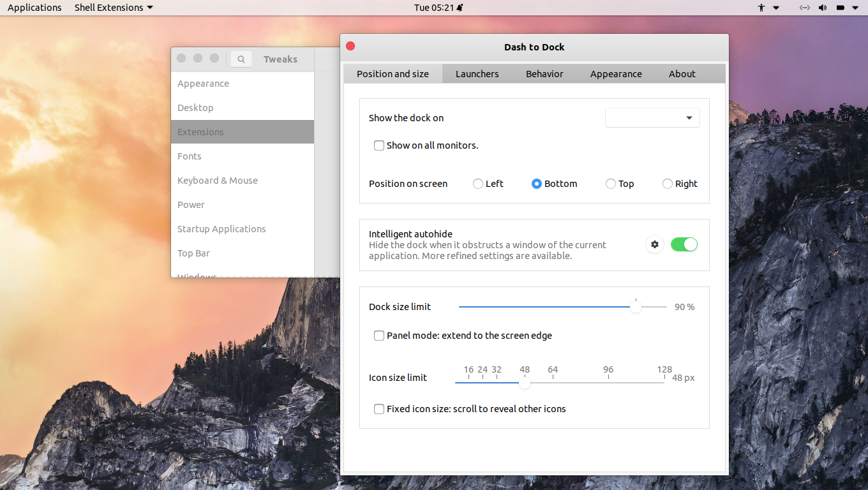This screenshot has height=490, width=868.
Task: Click the 128 mark on icon size slider
Action: point(664,369)
